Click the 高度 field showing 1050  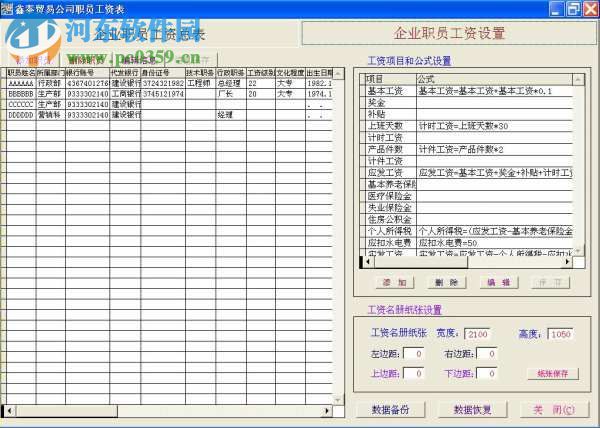[561, 334]
